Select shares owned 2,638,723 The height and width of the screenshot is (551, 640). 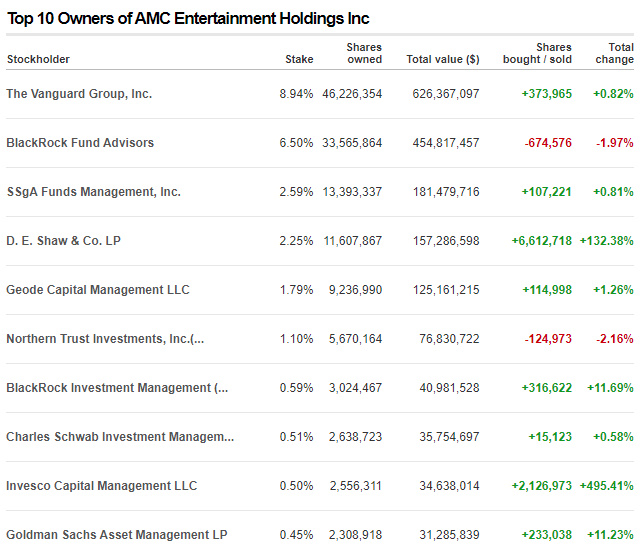pos(356,437)
